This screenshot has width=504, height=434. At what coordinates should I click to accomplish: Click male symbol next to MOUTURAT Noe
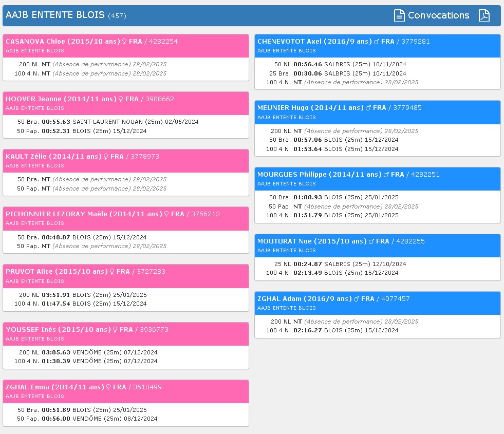(x=371, y=241)
